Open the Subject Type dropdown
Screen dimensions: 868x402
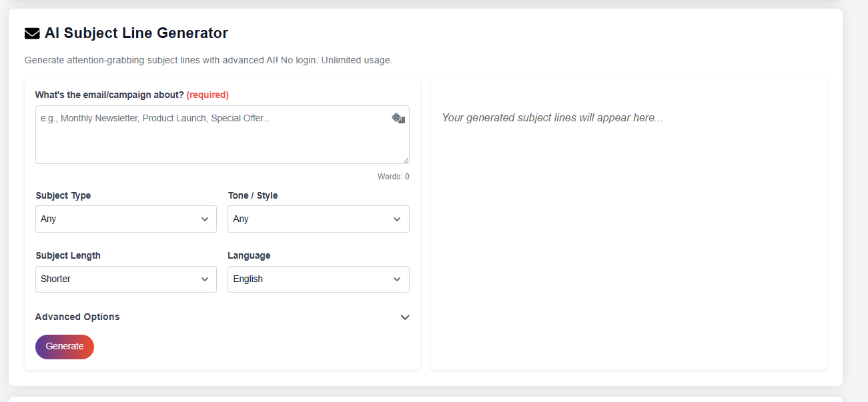[x=125, y=219]
